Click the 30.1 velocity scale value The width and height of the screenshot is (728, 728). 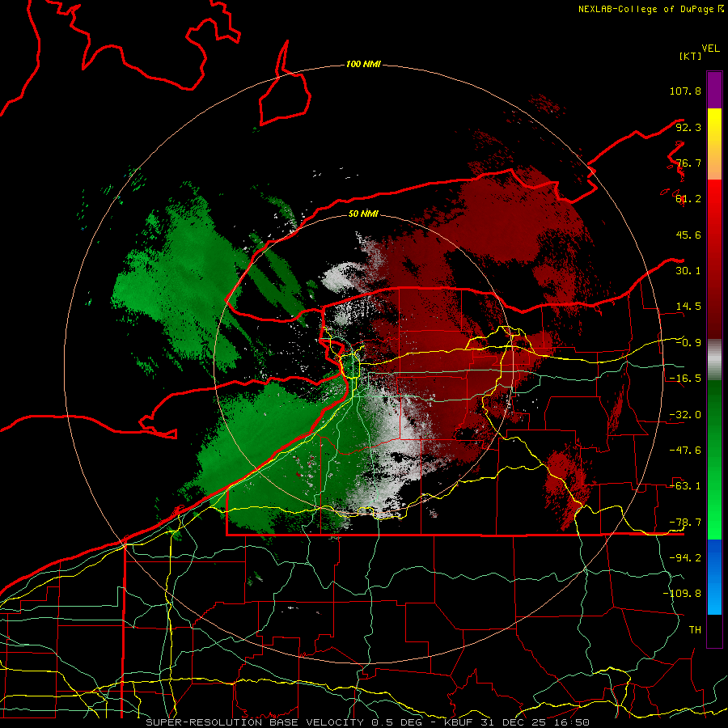tap(688, 271)
